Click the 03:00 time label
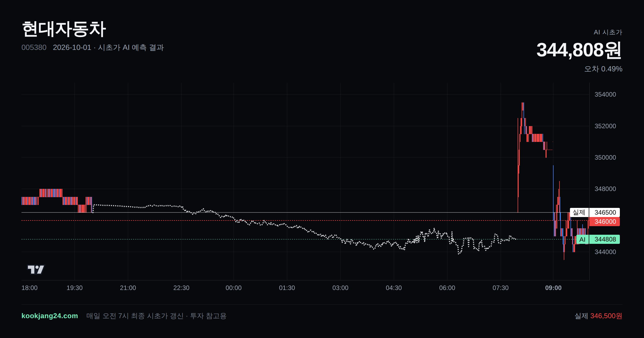The height and width of the screenshot is (338, 644). [340, 288]
